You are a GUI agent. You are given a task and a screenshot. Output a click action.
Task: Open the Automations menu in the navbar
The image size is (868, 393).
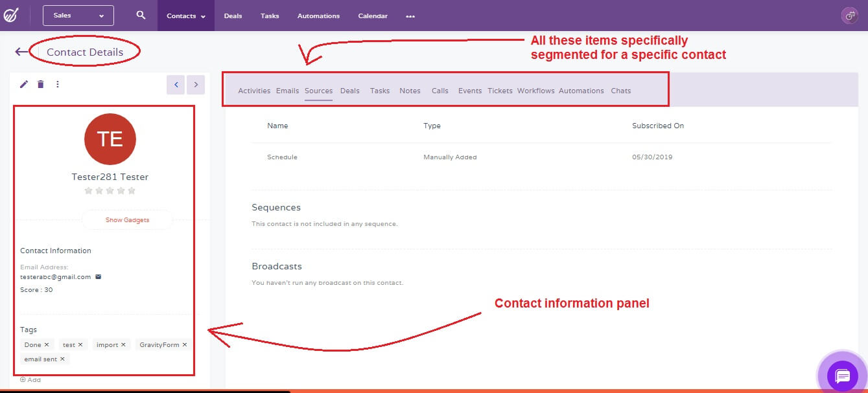[x=318, y=16]
